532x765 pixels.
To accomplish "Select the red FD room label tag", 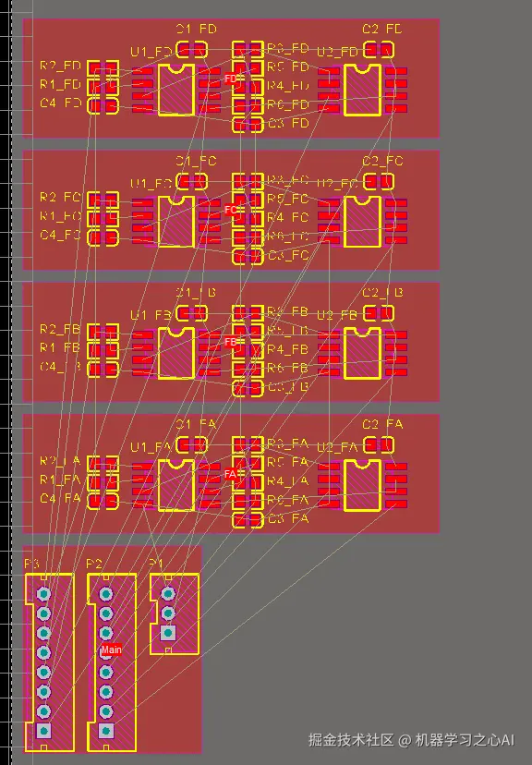I will pyautogui.click(x=231, y=79).
